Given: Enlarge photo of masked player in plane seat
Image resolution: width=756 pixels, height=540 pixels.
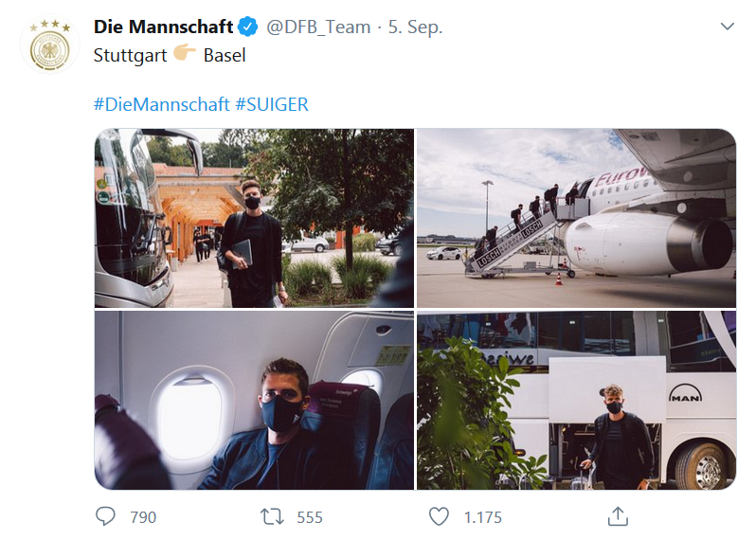Looking at the screenshot, I should pyautogui.click(x=254, y=400).
